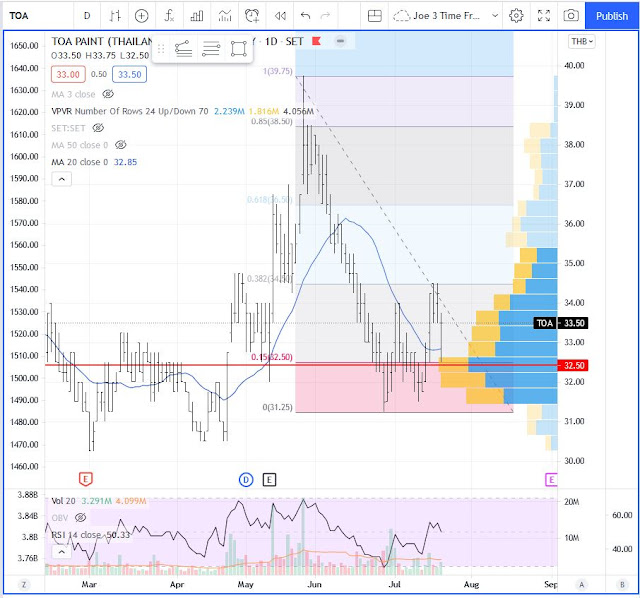Select the VPVR indicator label
Screen dimensions: 640x598
pyautogui.click(x=129, y=111)
